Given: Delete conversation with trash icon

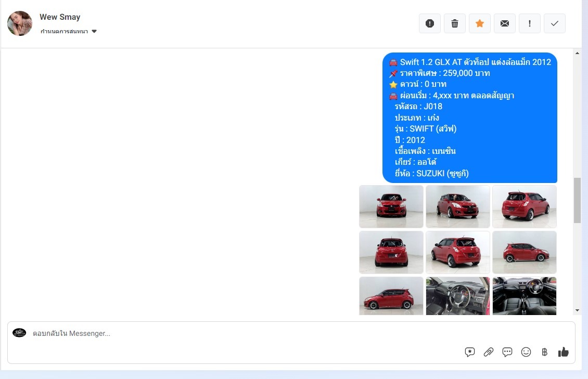Looking at the screenshot, I should (454, 23).
